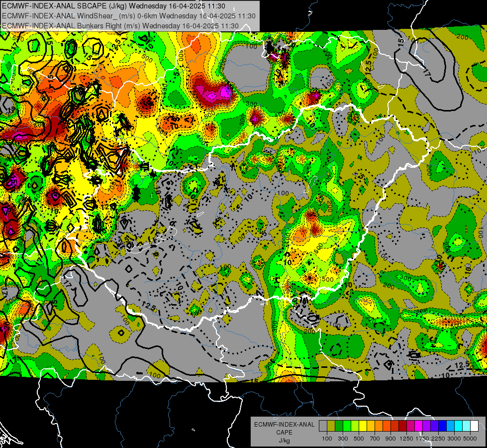The height and width of the screenshot is (448, 487).
Task: Click the CAPE label in the legend
Action: 284,433
